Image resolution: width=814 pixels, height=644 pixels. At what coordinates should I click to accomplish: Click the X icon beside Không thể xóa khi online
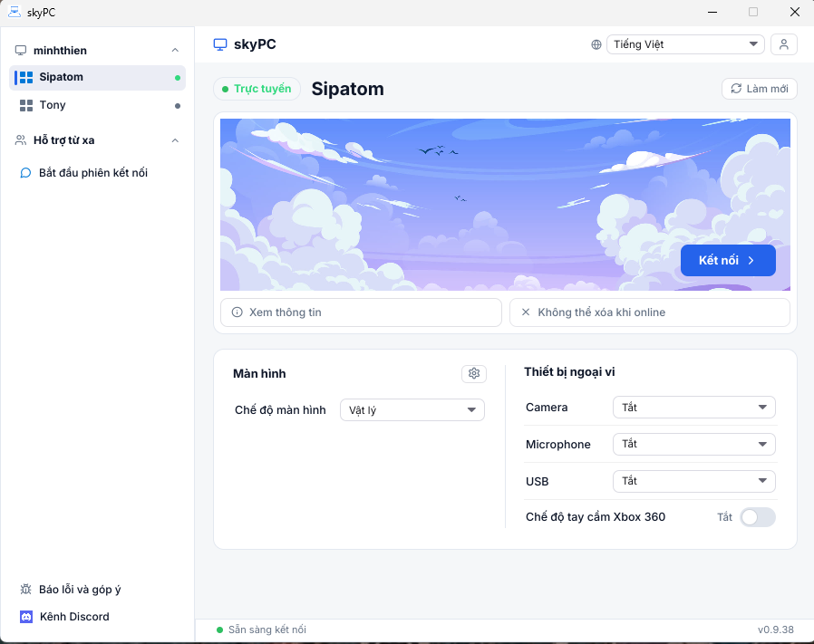tap(526, 312)
